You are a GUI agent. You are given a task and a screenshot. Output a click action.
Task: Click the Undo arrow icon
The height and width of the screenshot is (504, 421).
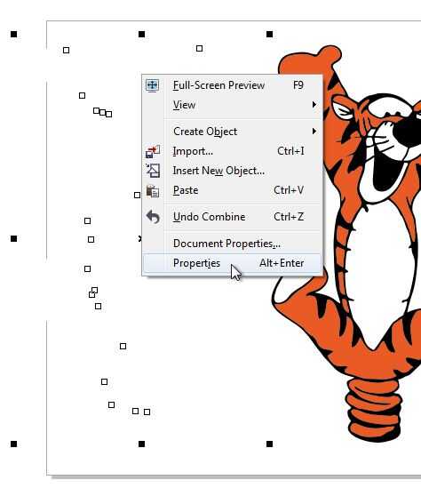[x=153, y=217]
